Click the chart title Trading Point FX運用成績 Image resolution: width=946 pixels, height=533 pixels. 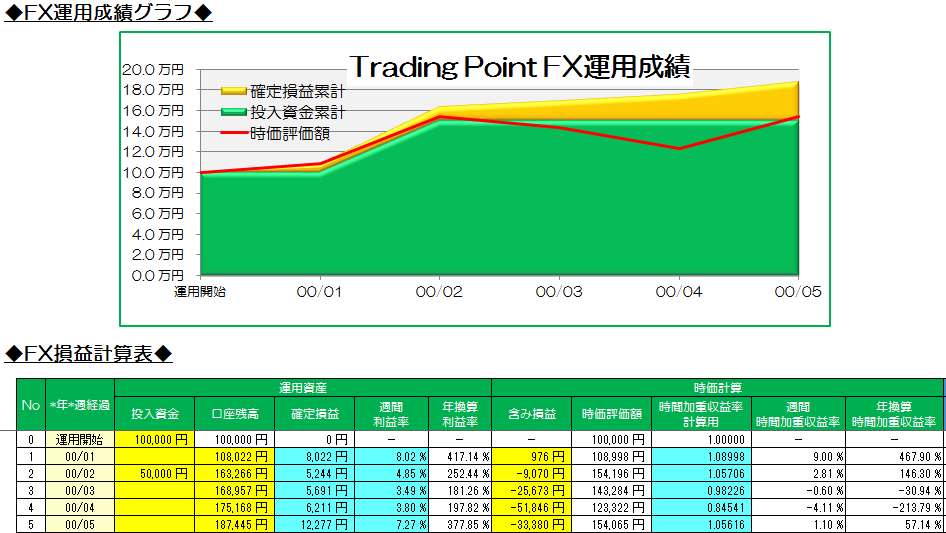click(x=520, y=66)
